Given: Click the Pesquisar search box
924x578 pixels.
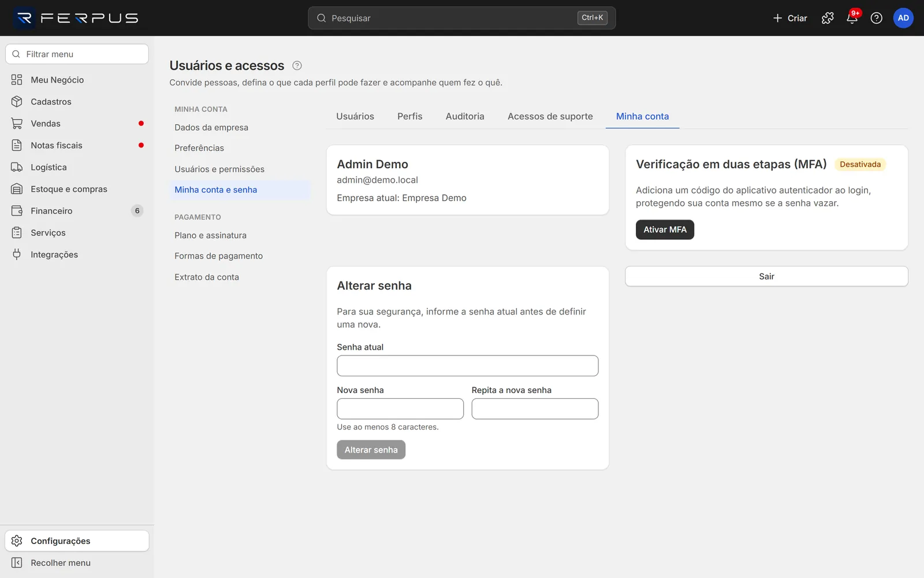Looking at the screenshot, I should click(462, 18).
